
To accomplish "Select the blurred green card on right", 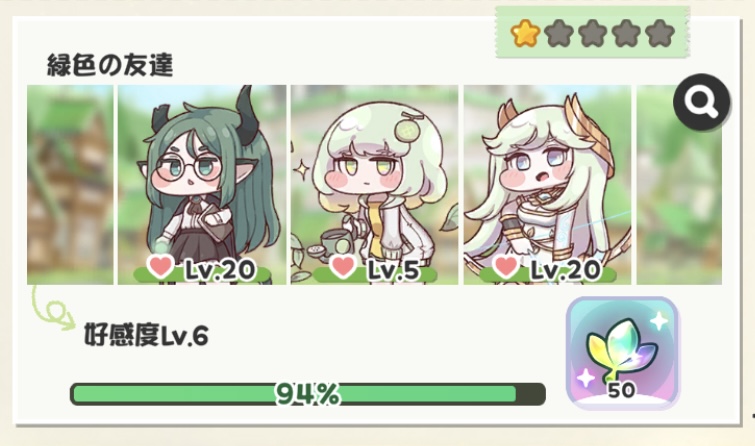I will 679,185.
